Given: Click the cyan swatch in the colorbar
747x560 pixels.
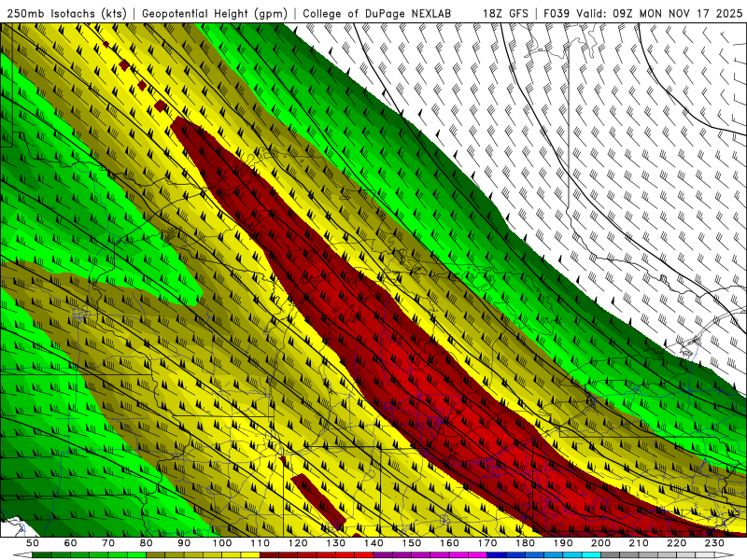Looking at the screenshot, I should click(591, 555).
